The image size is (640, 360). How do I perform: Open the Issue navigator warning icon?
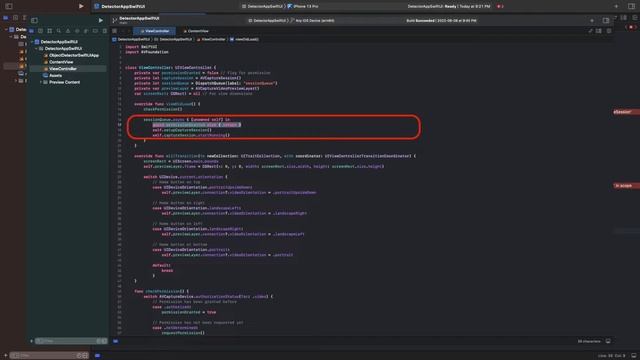(68, 31)
